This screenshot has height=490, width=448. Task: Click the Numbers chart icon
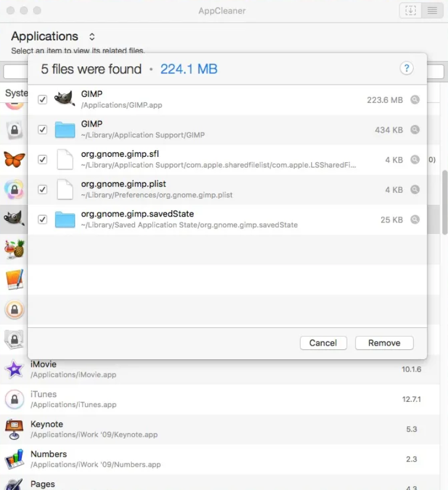pos(14,459)
